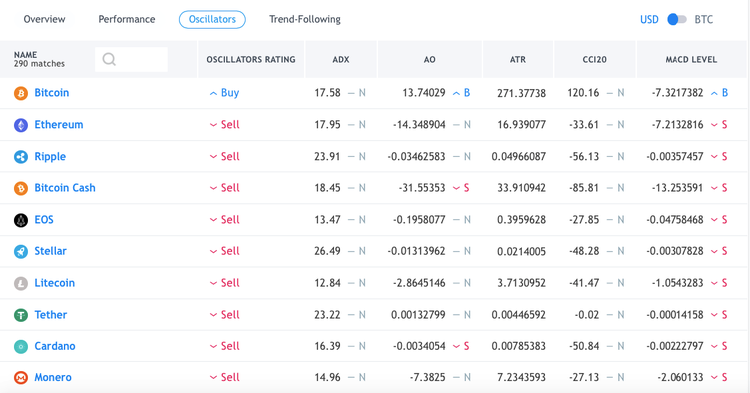Click Litecoin's CCI20 value -41.47

pyautogui.click(x=584, y=283)
